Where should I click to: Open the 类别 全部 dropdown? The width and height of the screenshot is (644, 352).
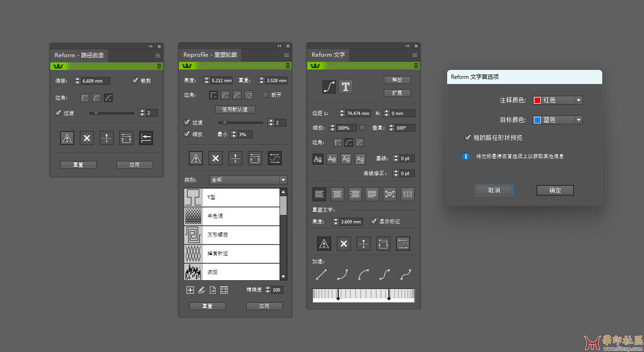(248, 180)
